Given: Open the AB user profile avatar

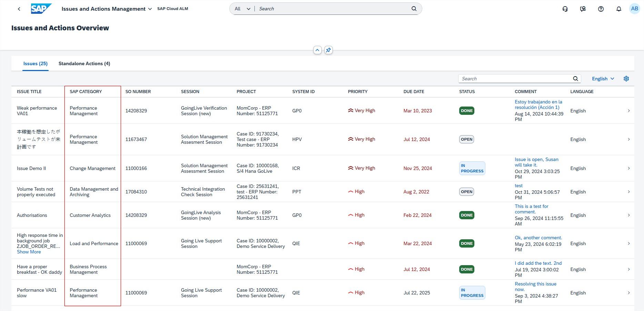Looking at the screenshot, I should [634, 9].
